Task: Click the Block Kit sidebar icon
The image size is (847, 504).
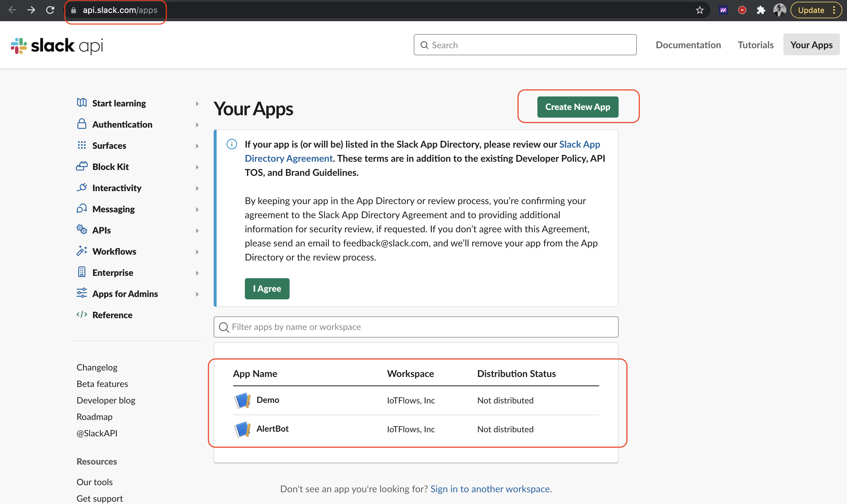Action: [82, 166]
